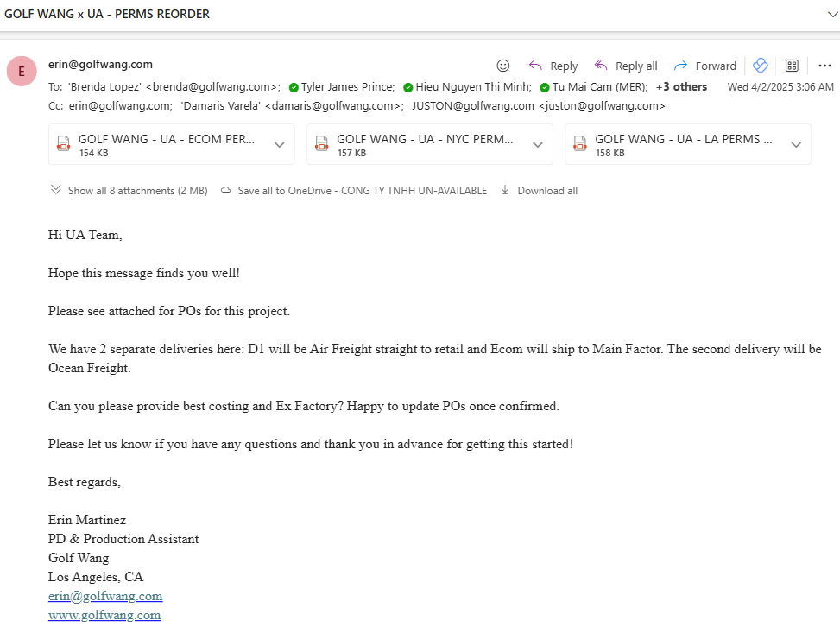Open the blue Copilot/apps icon
The width and height of the screenshot is (840, 627).
761,66
